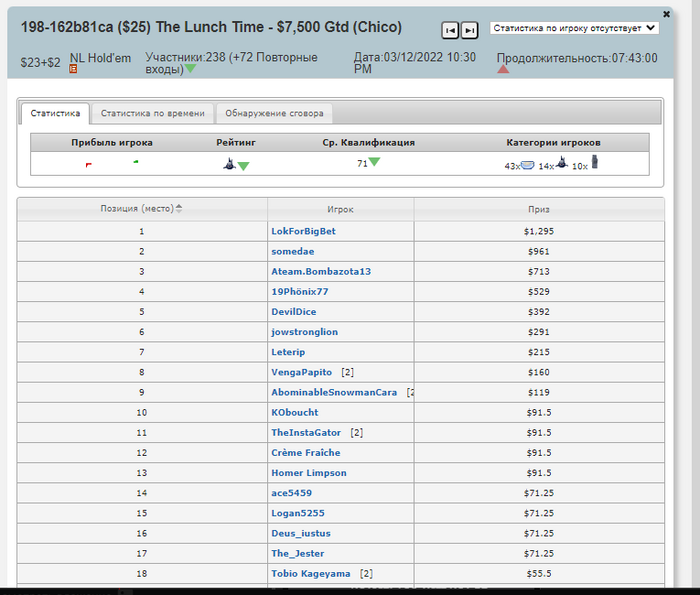Open player Leterip profile
The width and height of the screenshot is (700, 595).
pyautogui.click(x=288, y=352)
